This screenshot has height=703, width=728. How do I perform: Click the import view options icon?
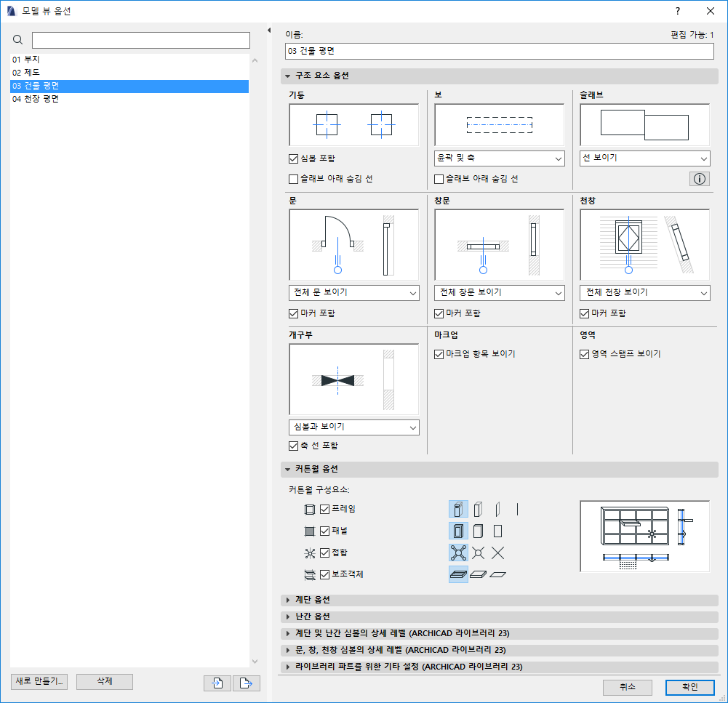point(217,682)
